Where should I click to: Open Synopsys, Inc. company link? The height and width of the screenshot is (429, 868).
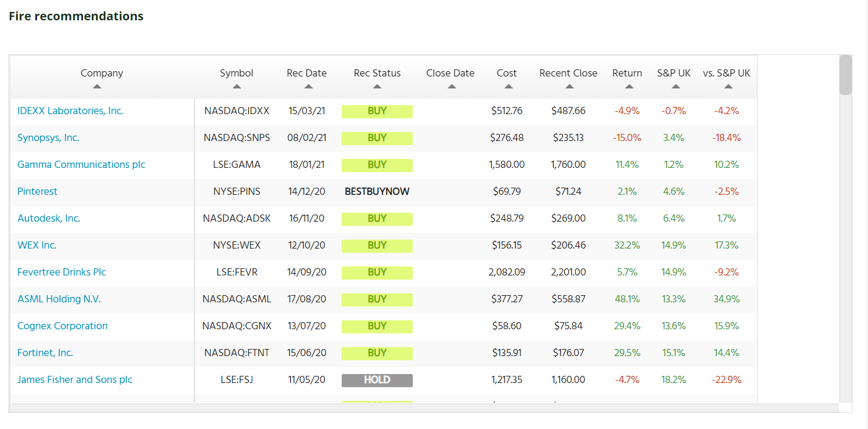pyautogui.click(x=48, y=137)
